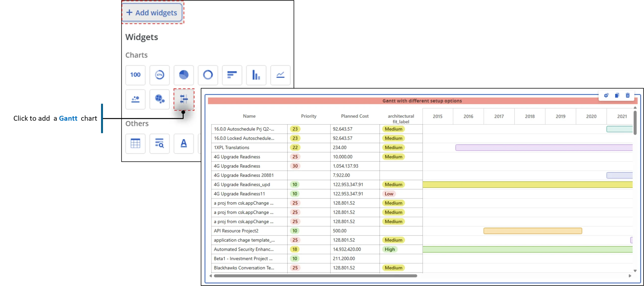Viewport: 644px width, 286px height.
Task: Select row 16.0.0 Locked Autoschedule...
Action: 317,138
